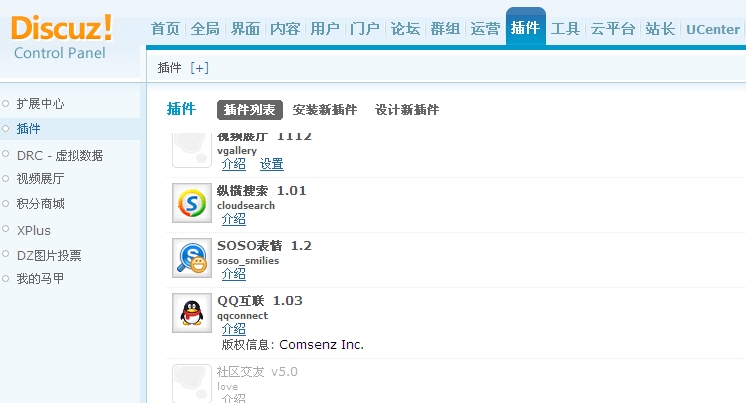Open the 首页 top navigation tab
This screenshot has height=403, width=746.
click(165, 29)
